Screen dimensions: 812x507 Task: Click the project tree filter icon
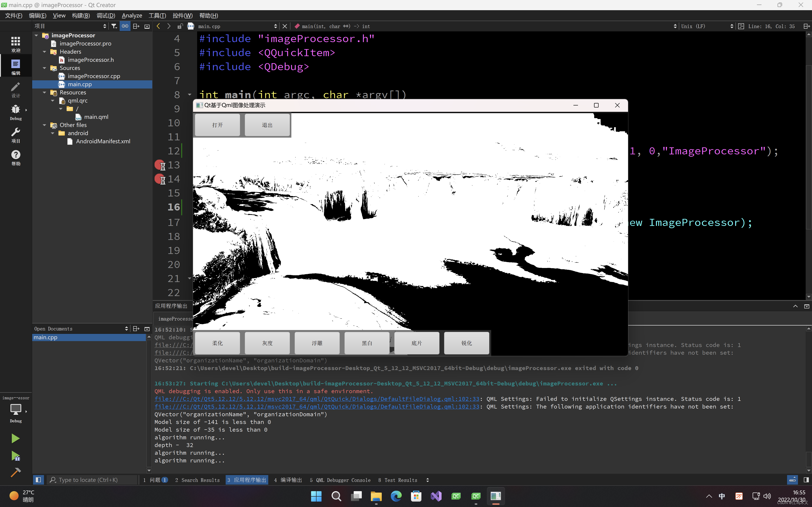tap(114, 26)
